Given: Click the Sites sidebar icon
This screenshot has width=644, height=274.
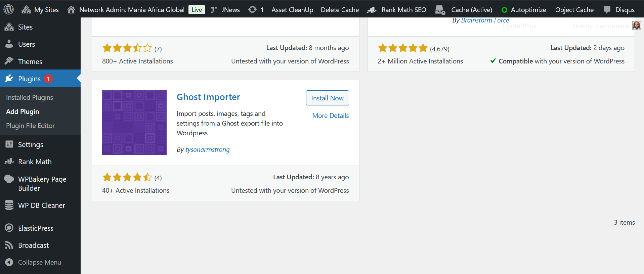Looking at the screenshot, I should tap(9, 27).
